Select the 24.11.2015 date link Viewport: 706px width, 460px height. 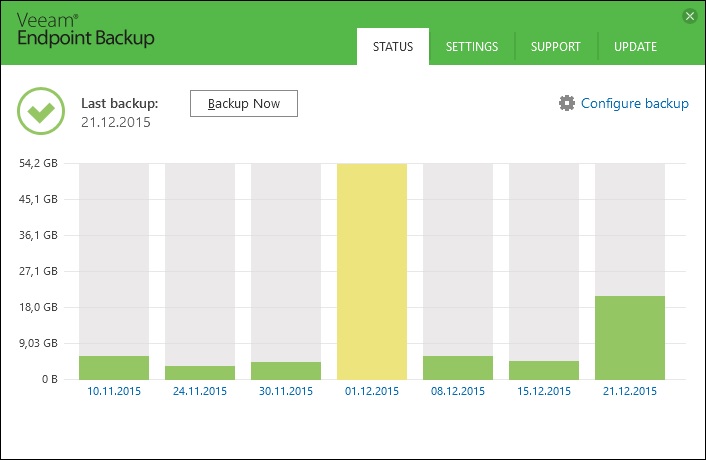coord(200,391)
